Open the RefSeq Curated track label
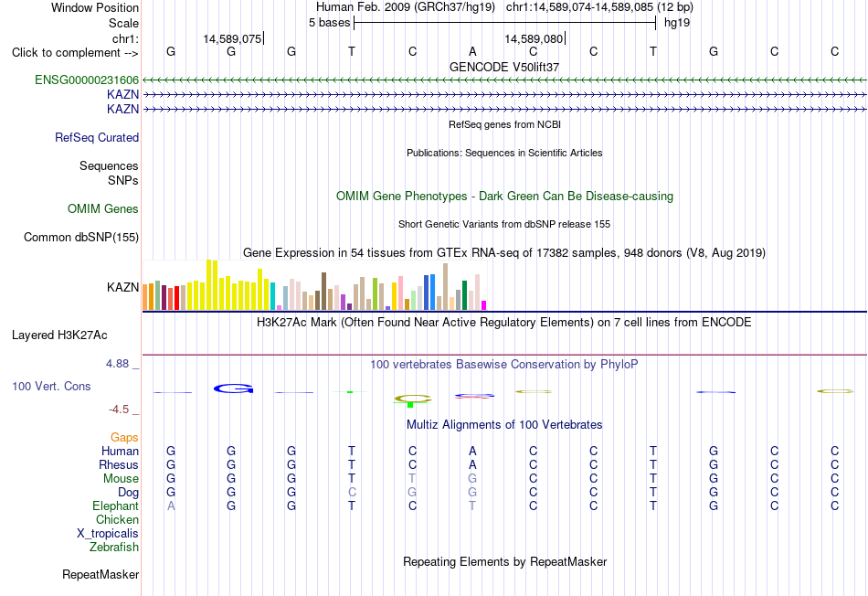This screenshot has height=596, width=868. tap(97, 137)
